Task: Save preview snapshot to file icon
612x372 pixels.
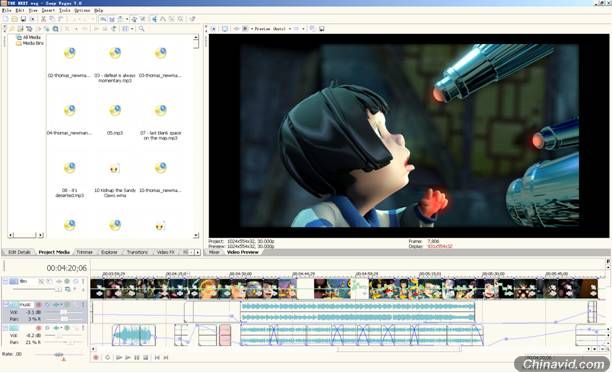Action: point(322,28)
